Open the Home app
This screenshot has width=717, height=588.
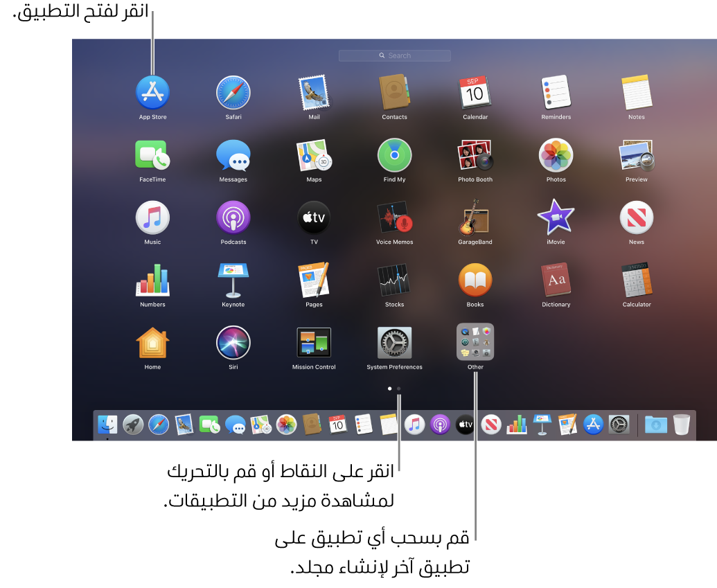[152, 342]
